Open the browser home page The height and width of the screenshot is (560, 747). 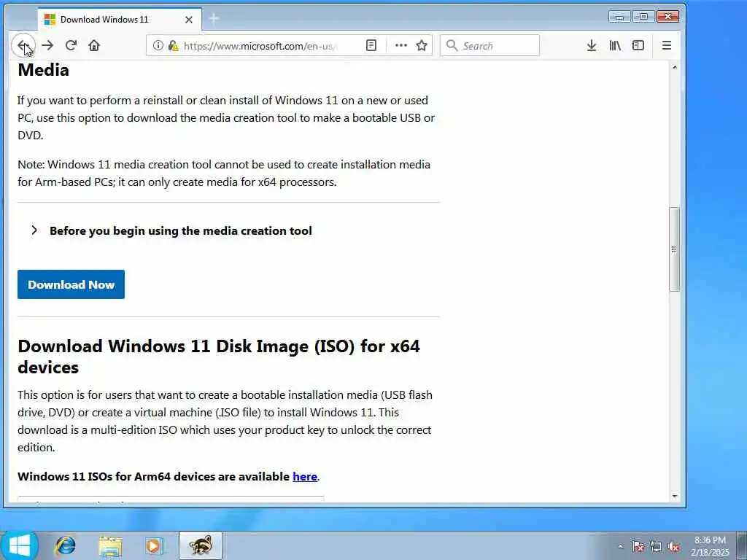tap(94, 45)
